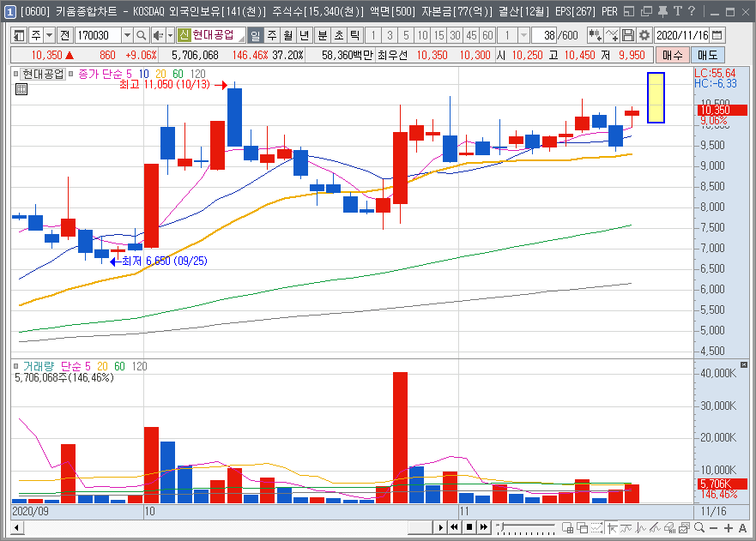Click the speaker sound icon in toolbar

[x=158, y=35]
